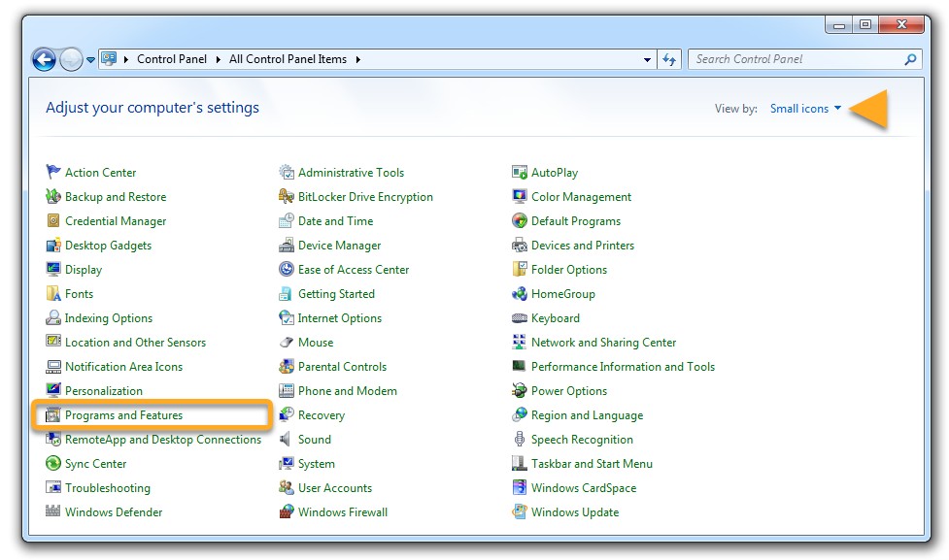Click the back navigation arrow button
Image resolution: width=949 pixels, height=560 pixels.
[x=44, y=59]
